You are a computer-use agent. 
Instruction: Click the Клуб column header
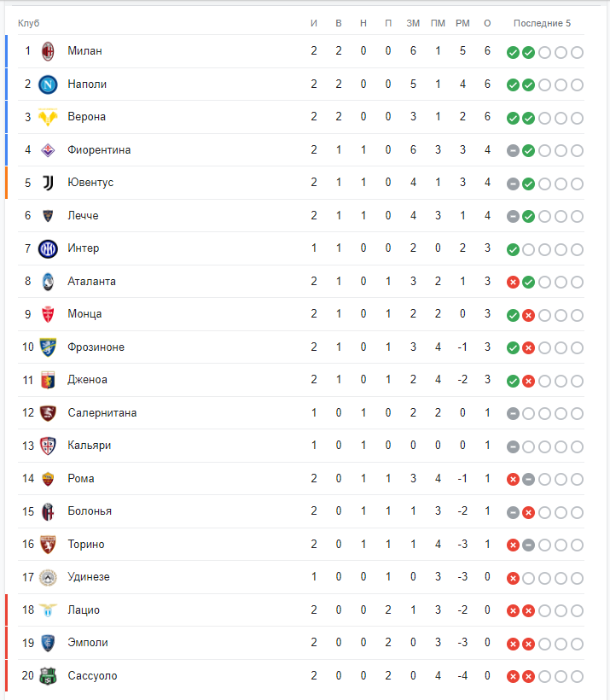tap(28, 23)
